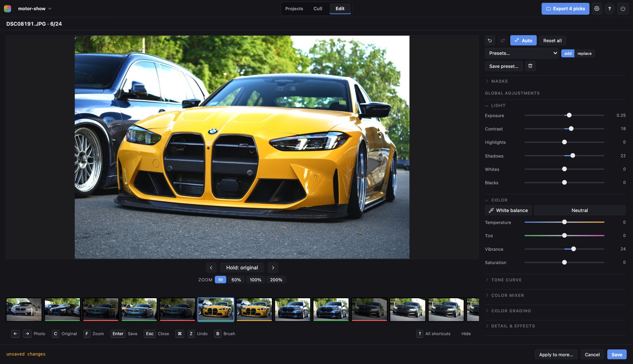Set zoom to fit
633x364 pixels.
point(220,280)
